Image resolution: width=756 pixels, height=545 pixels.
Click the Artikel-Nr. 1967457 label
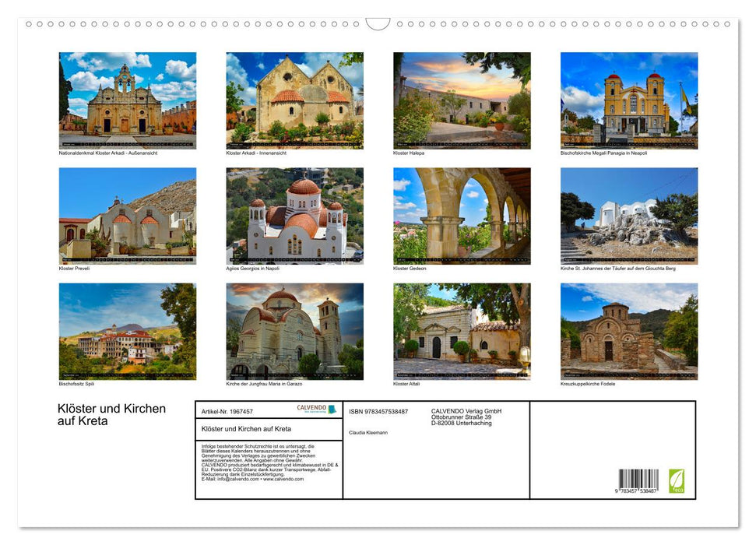tap(227, 410)
